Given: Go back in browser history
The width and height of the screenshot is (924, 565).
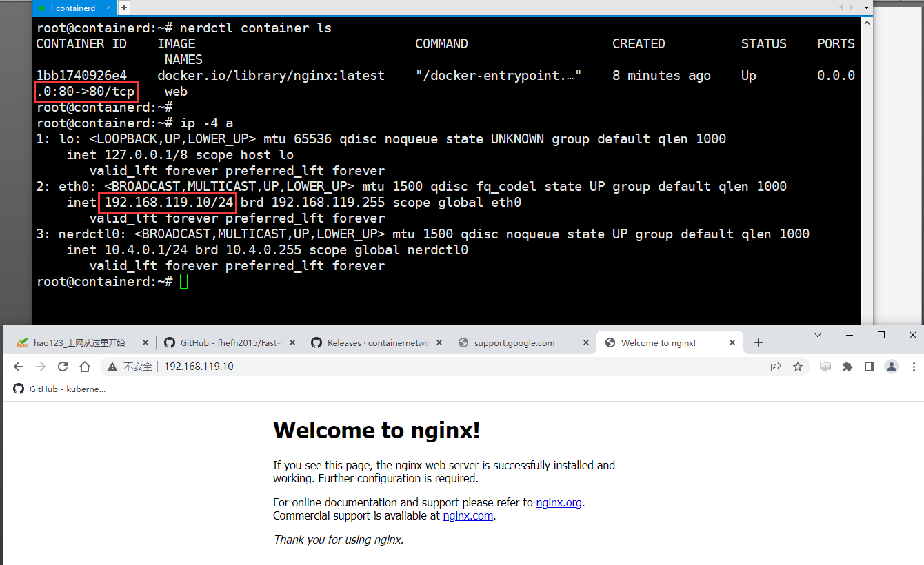Looking at the screenshot, I should coord(19,367).
